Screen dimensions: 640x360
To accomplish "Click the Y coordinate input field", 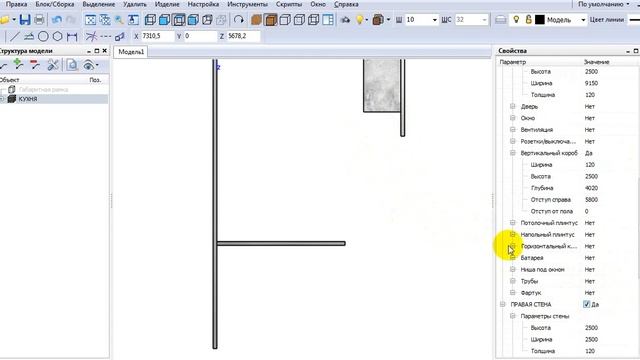I will 200,36.
